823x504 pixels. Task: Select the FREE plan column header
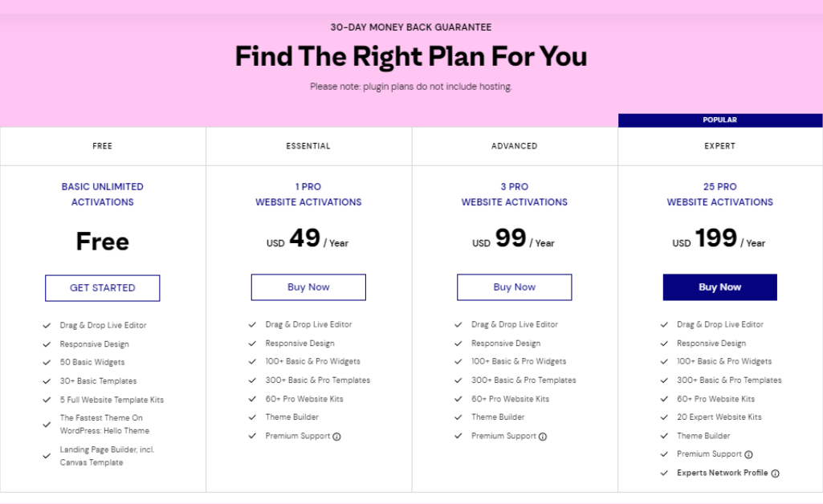pyautogui.click(x=102, y=146)
